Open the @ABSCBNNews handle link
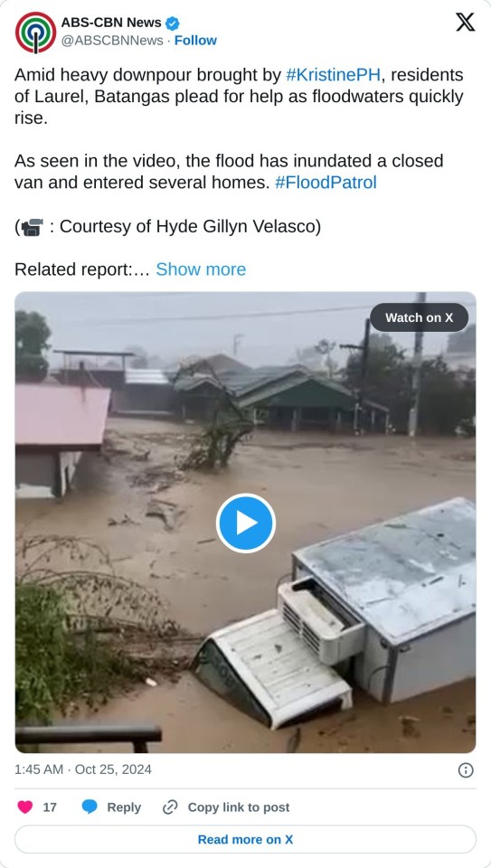 [x=112, y=41]
